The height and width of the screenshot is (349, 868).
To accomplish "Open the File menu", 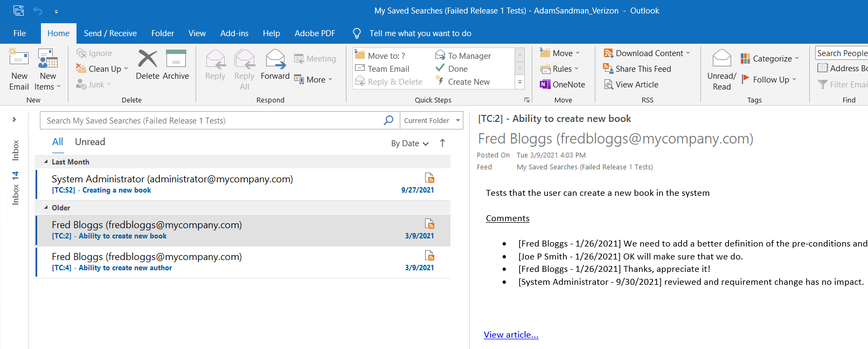I will click(x=20, y=33).
